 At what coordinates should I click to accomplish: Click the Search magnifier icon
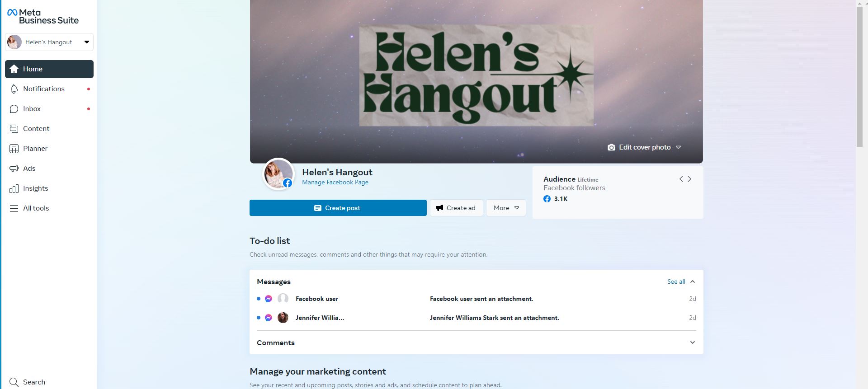tap(14, 382)
